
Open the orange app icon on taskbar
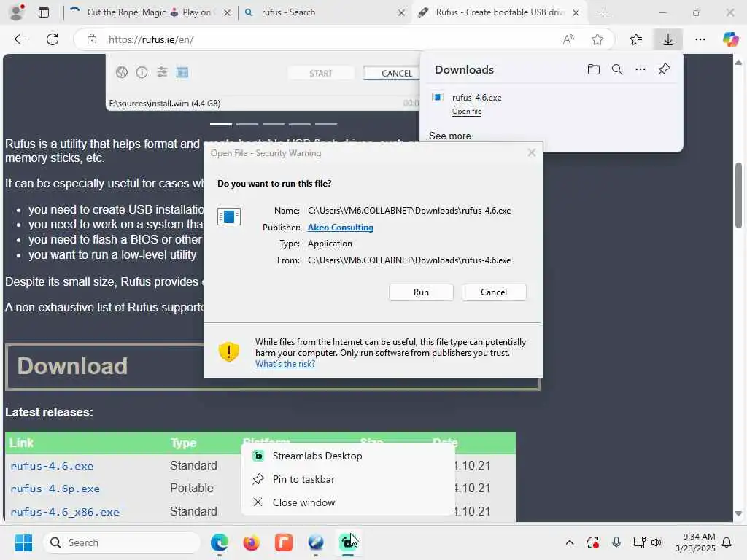pos(284,542)
